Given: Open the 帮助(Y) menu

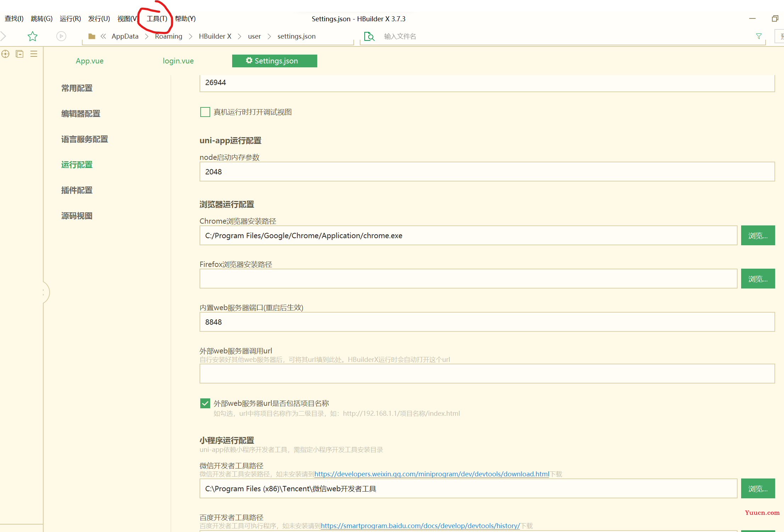Looking at the screenshot, I should (x=185, y=18).
